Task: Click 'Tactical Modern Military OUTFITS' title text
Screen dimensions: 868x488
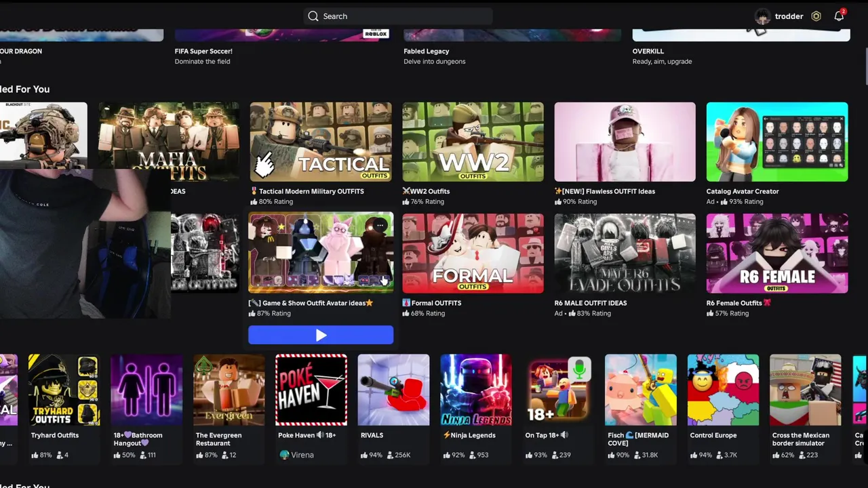Action: point(311,191)
